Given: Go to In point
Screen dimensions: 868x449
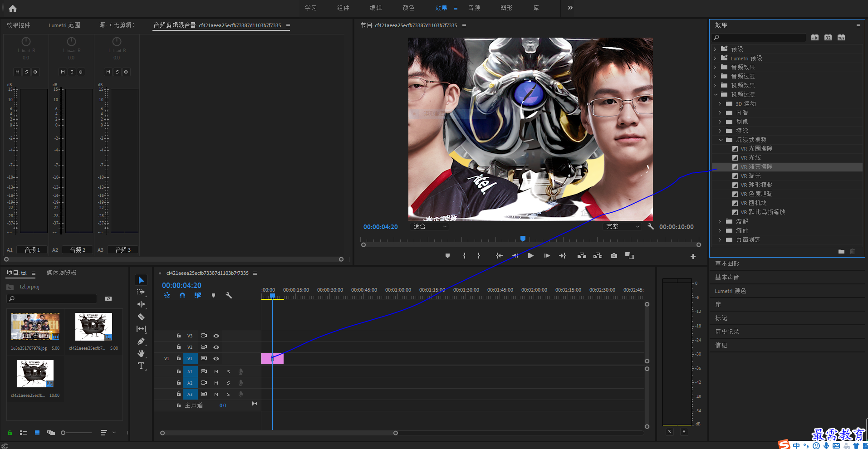Looking at the screenshot, I should [x=499, y=256].
